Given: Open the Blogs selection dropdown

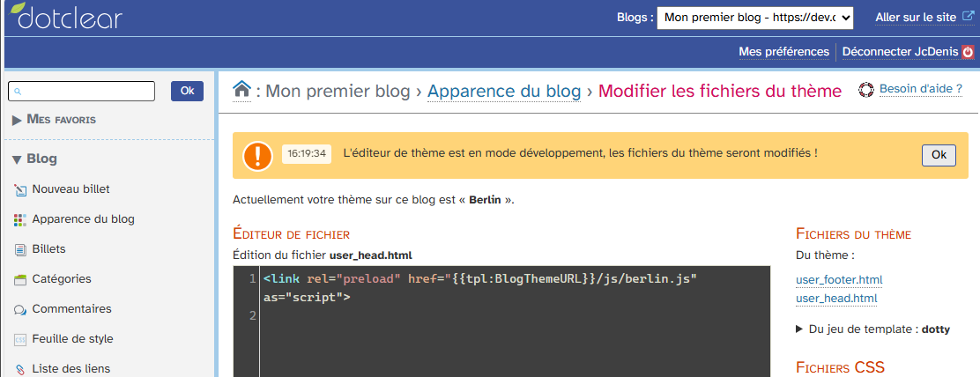Looking at the screenshot, I should point(755,18).
